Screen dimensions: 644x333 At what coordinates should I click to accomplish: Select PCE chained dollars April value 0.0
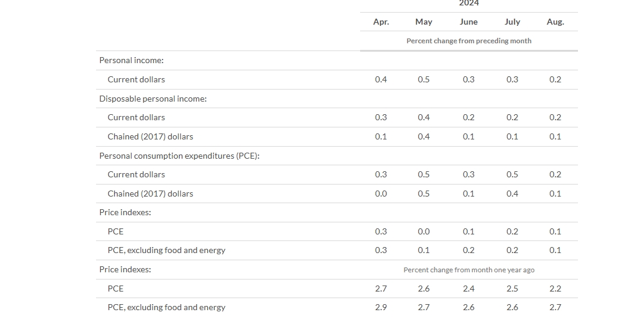coord(381,194)
